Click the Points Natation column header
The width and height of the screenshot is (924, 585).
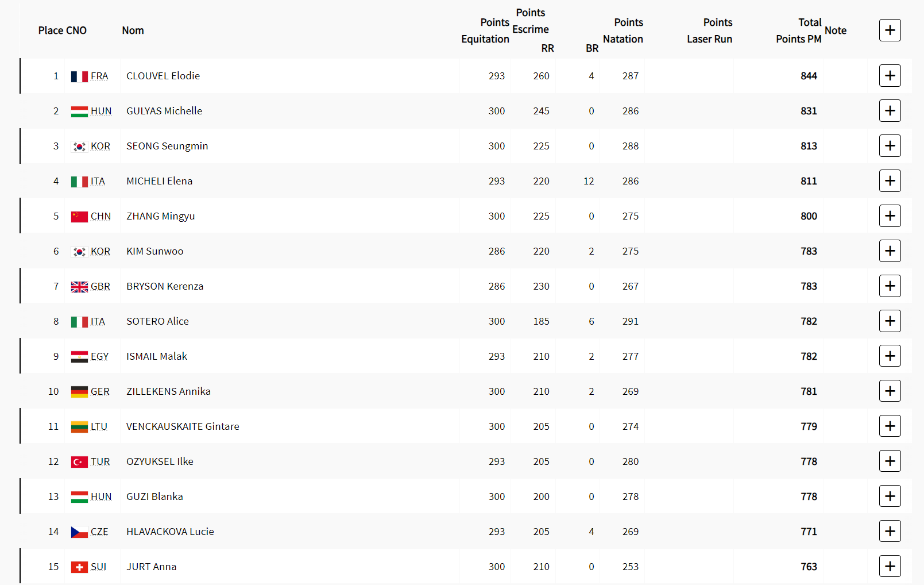click(623, 30)
